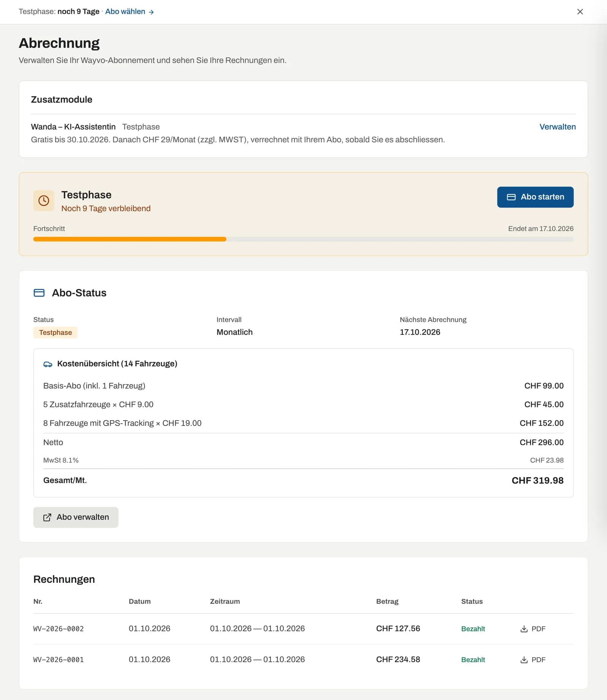Click the clock icon in the Testphase card
This screenshot has width=607, height=700.
[x=44, y=201]
